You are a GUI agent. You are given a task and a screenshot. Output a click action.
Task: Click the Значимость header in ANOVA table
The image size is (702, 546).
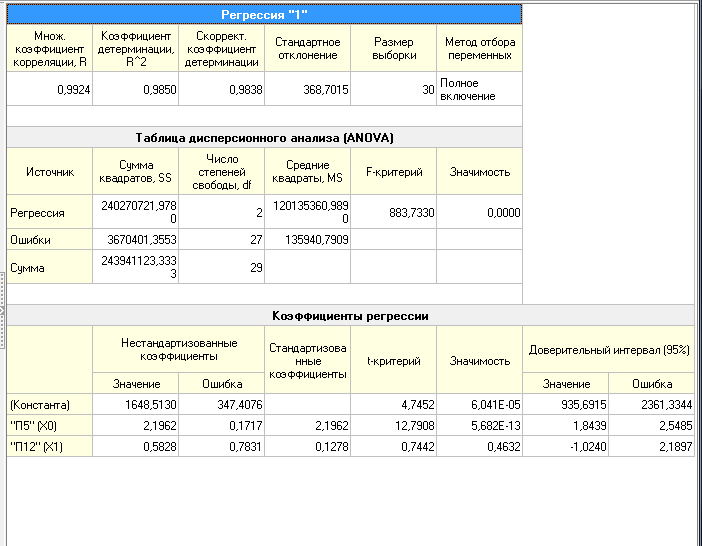(479, 171)
